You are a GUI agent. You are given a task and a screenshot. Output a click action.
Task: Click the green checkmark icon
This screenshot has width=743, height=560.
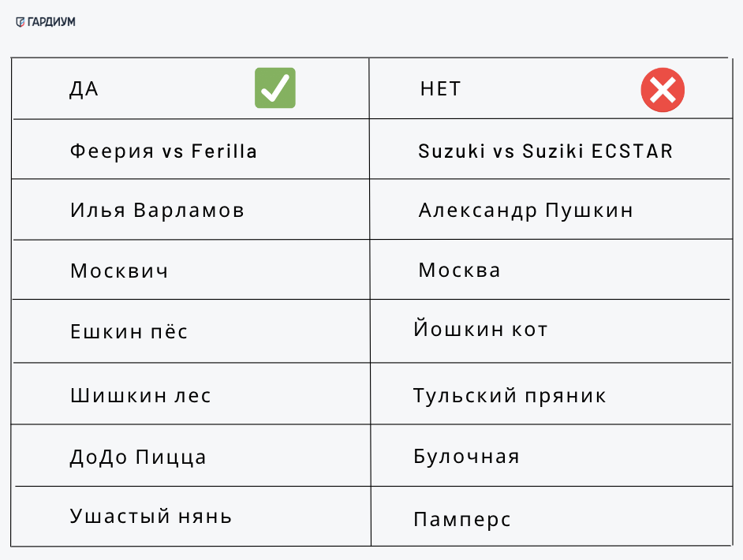274,88
